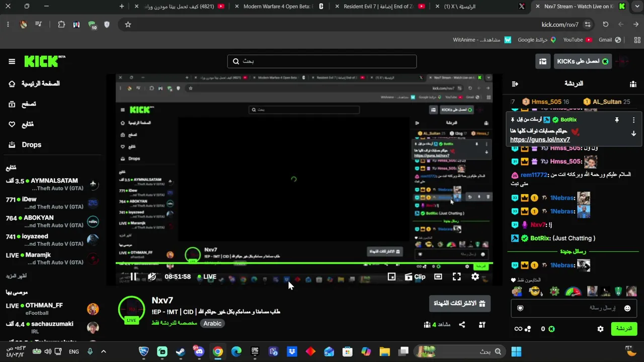
Task: Switch the player to theater mode
Action: click(x=438, y=277)
